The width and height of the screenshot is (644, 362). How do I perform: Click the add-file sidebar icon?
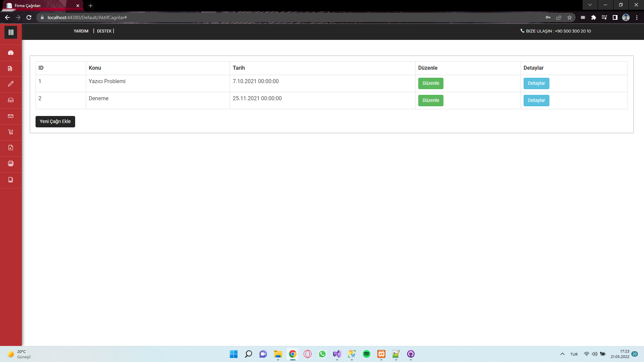pyautogui.click(x=11, y=148)
